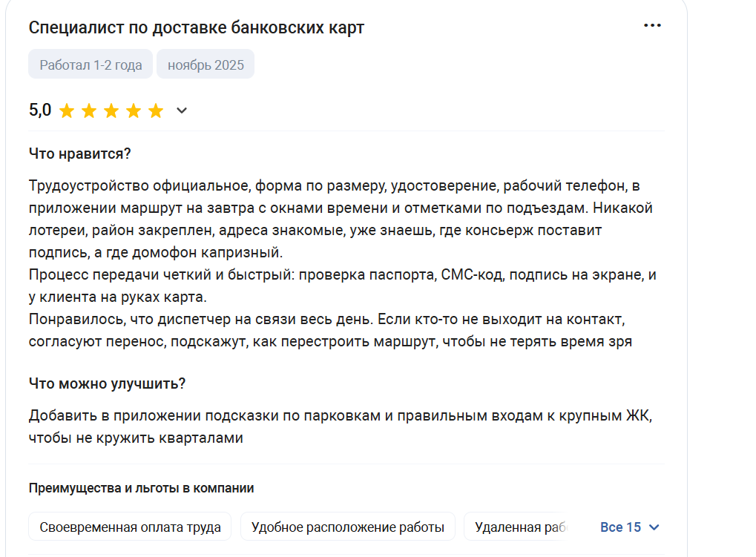Image resolution: width=756 pixels, height=557 pixels.
Task: Click 'Преимущества и льготы в компании' heading
Action: (141, 488)
